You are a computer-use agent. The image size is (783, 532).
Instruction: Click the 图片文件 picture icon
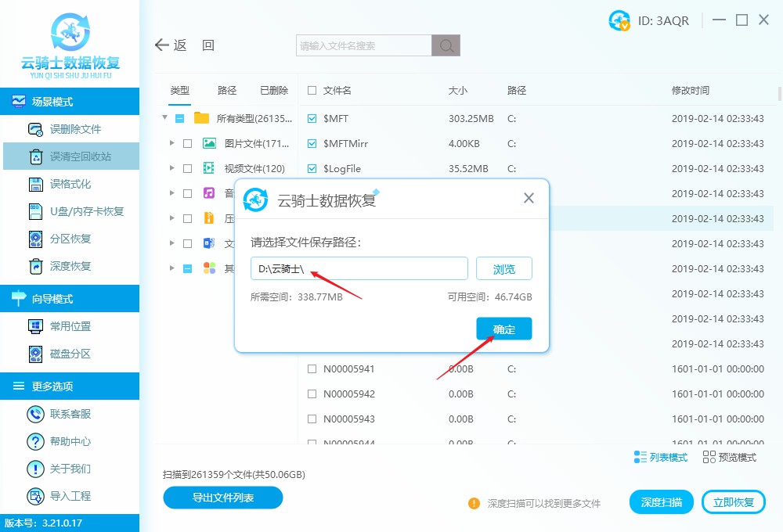click(209, 144)
